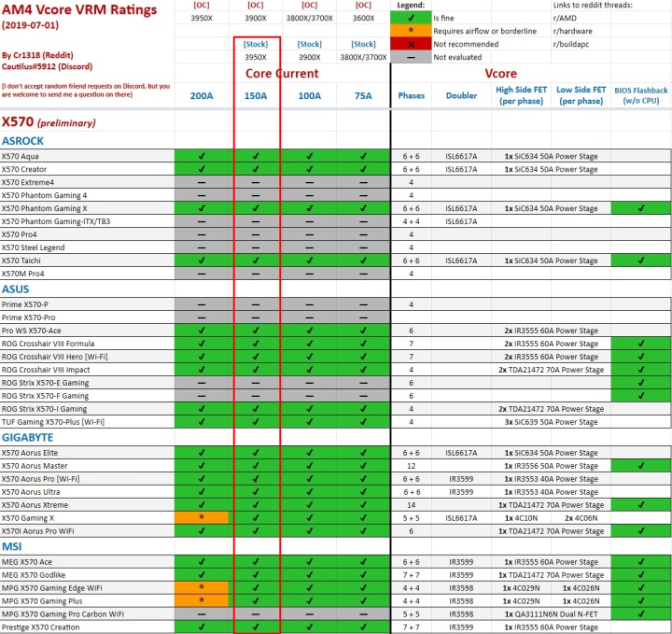Select the X570 Aorus Master row label
This screenshot has height=634, width=672.
click(35, 466)
